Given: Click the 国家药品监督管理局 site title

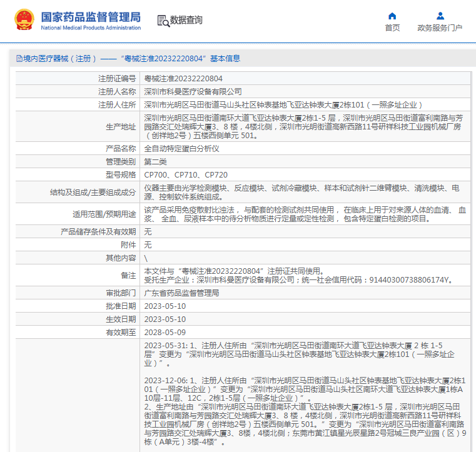Looking at the screenshot, I should tap(91, 18).
